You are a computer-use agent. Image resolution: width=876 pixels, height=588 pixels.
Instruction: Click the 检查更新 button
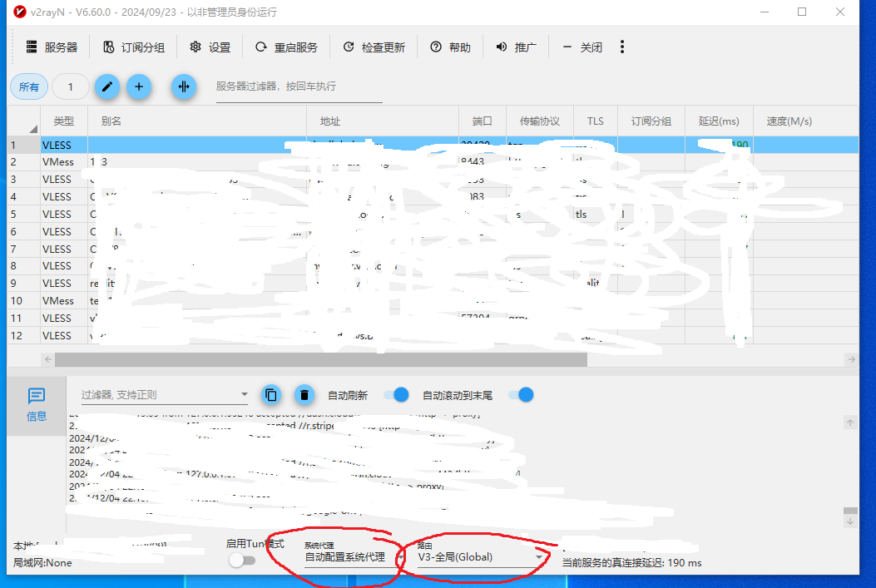click(374, 47)
